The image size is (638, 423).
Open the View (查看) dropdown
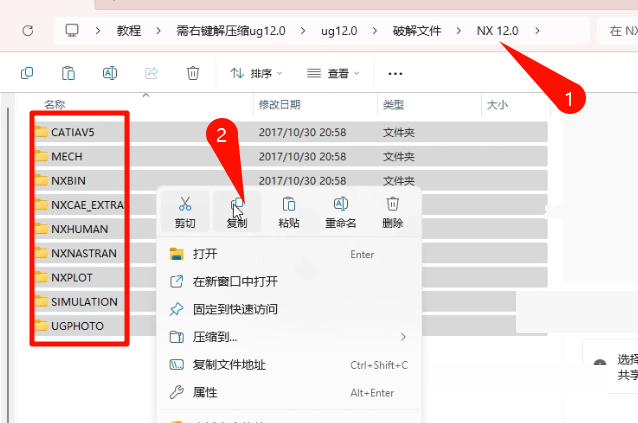tap(333, 74)
